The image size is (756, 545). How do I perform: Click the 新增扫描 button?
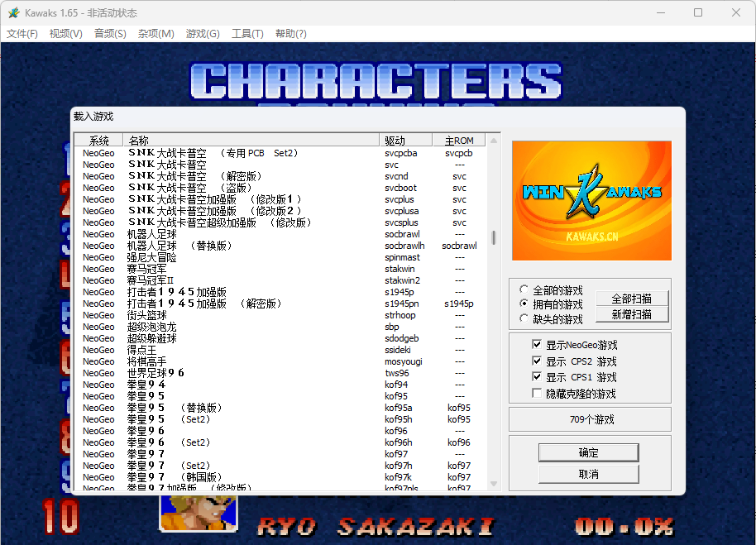[x=632, y=314]
